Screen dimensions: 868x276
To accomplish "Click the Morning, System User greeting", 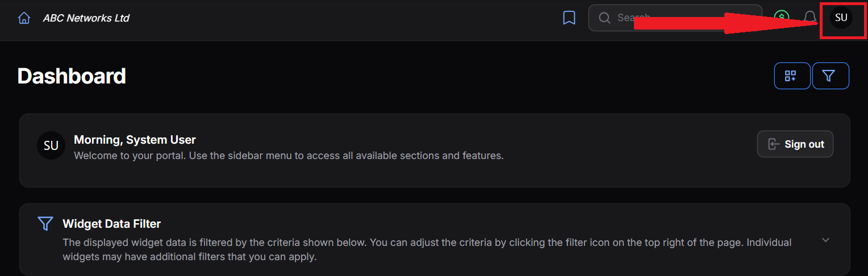I will 135,140.
